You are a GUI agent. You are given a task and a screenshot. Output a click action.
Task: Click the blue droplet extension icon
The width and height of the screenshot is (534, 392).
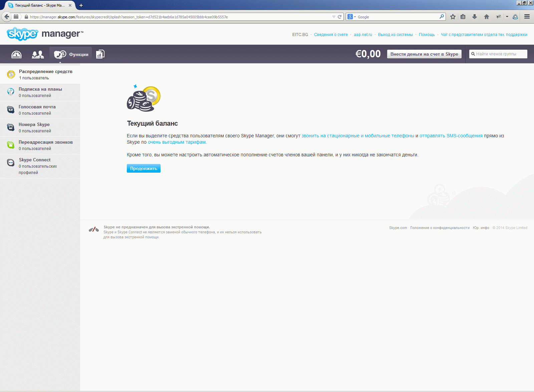tap(515, 17)
